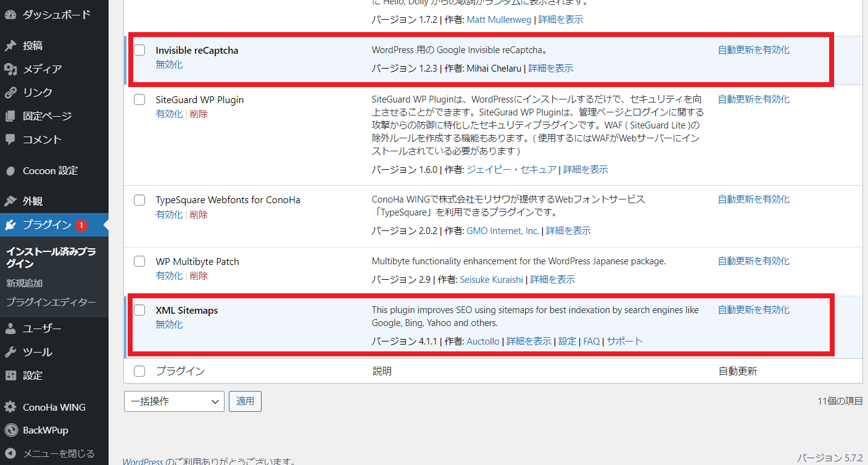
Task: Enable auto-updates for XML Sitemaps
Action: pos(754,310)
